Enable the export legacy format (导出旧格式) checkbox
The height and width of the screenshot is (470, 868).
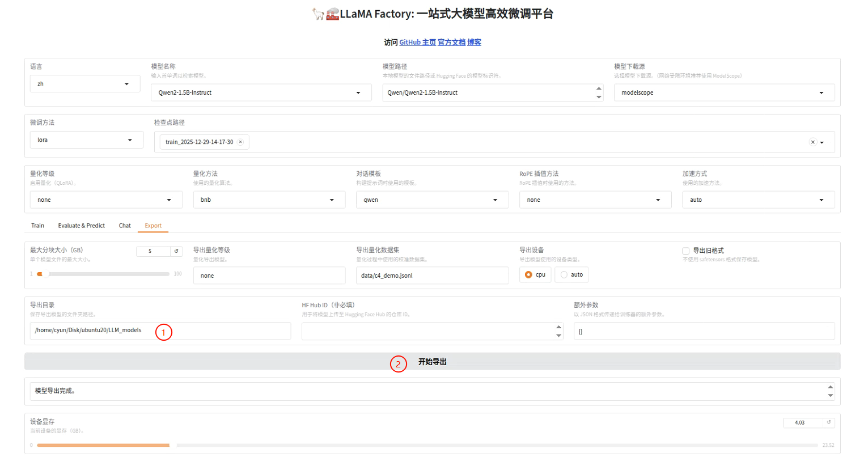pyautogui.click(x=686, y=251)
